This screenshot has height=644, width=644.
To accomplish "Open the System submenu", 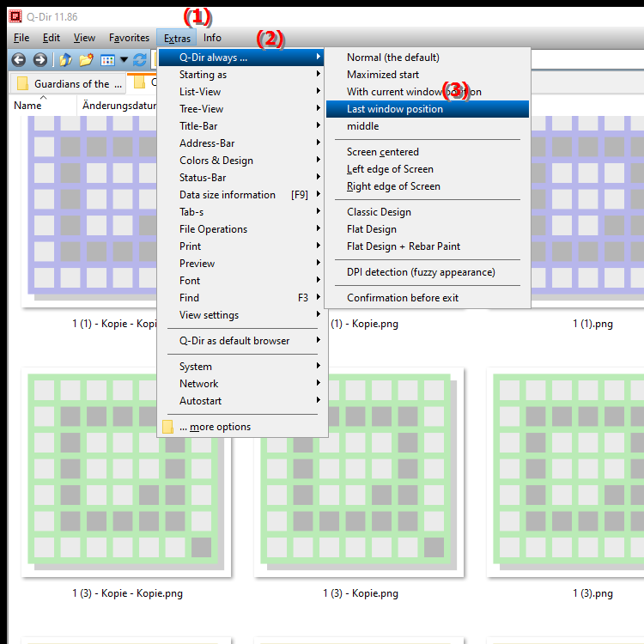I will [241, 367].
